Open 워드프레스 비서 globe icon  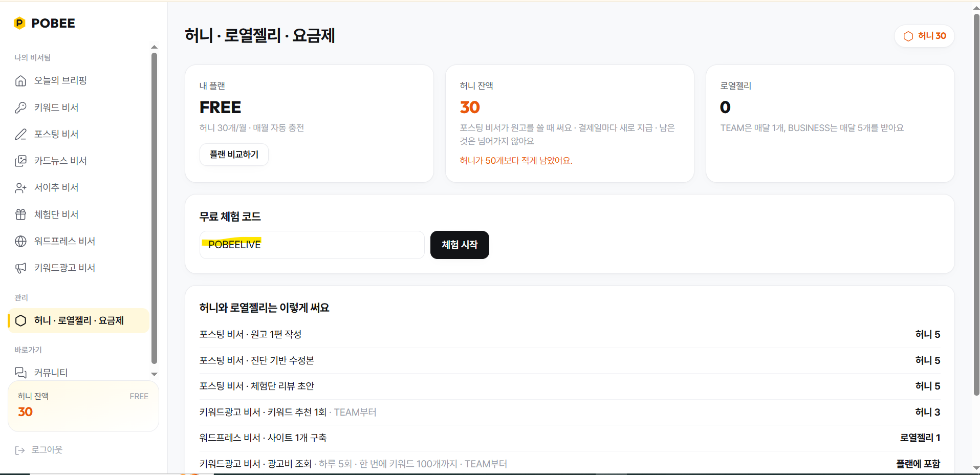(20, 241)
